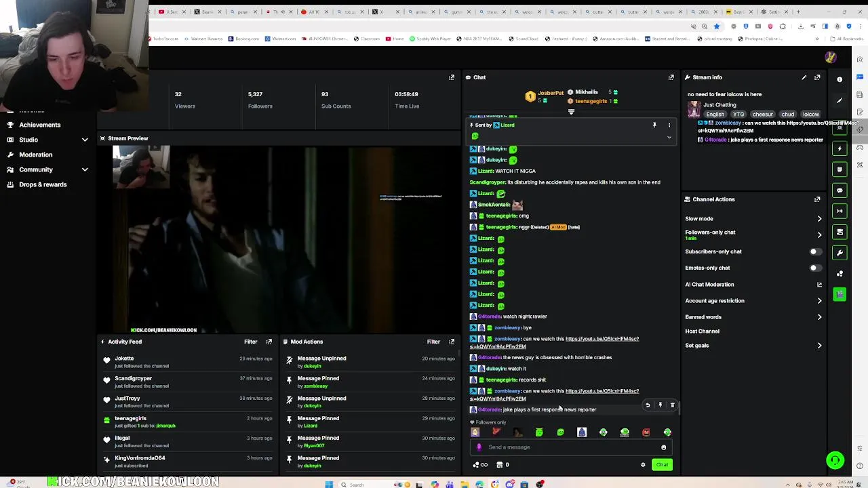This screenshot has height=488, width=868.
Task: Click the info icon in right sidebar
Action: (x=840, y=79)
